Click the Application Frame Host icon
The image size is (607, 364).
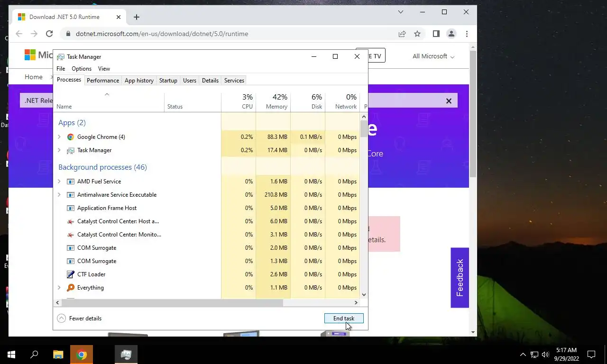pos(71,208)
